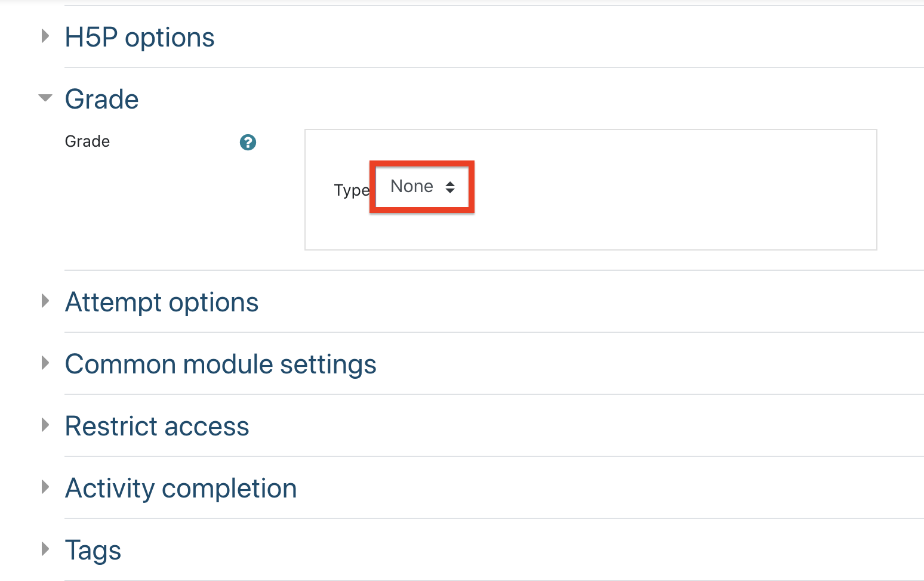The image size is (924, 581).
Task: Click the Restrict access heading
Action: 157,427
